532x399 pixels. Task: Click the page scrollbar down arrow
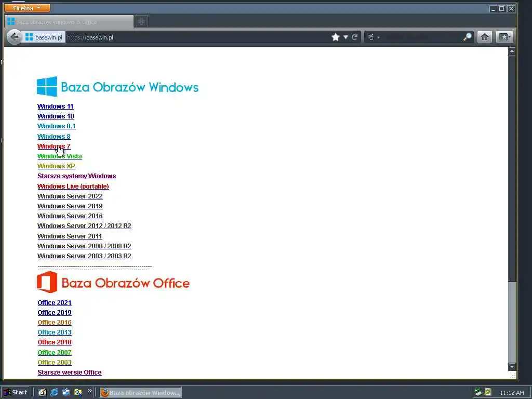coord(512,367)
